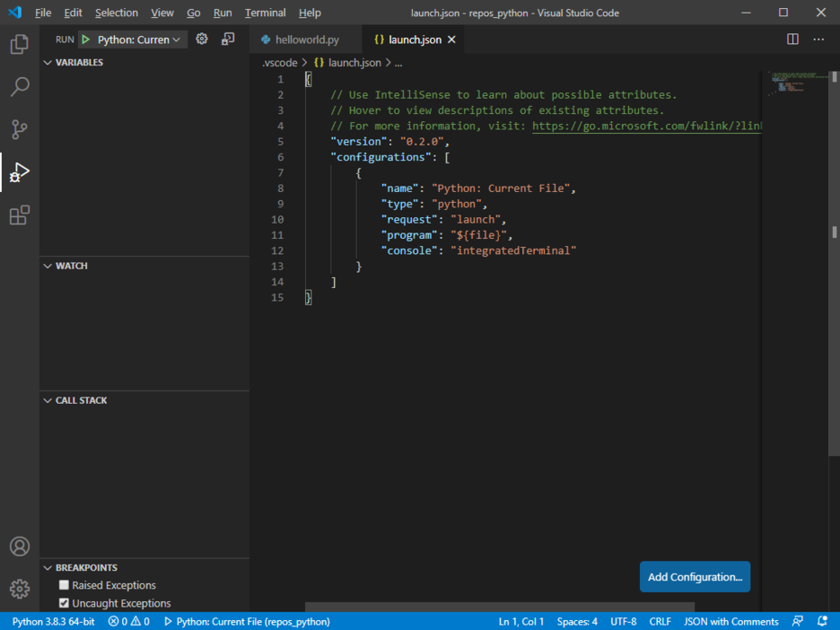Open the go.microsoft.com link in comment
The image size is (840, 630).
[x=647, y=126]
